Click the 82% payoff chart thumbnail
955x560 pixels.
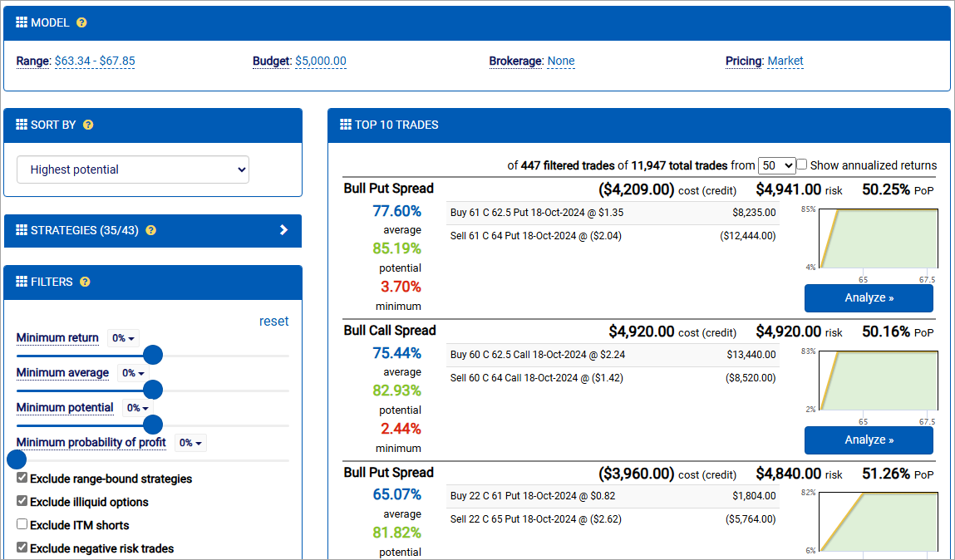click(879, 523)
